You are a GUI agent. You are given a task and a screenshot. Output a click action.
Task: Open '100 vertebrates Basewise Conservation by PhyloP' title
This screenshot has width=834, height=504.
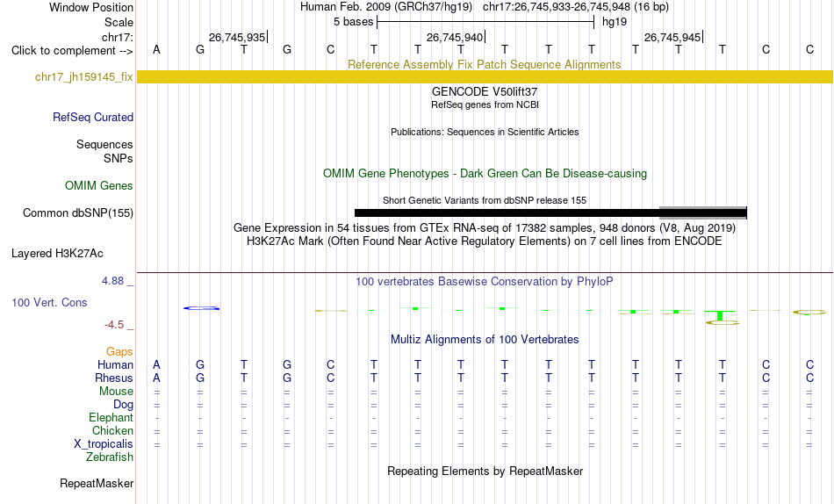click(x=484, y=282)
